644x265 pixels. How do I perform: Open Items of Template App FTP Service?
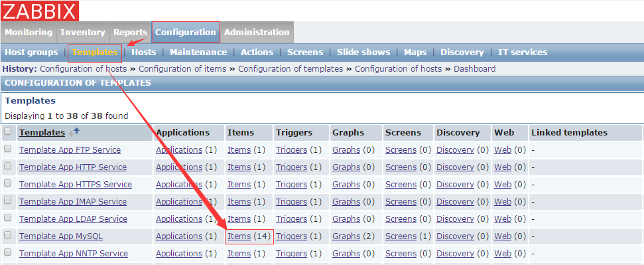239,150
